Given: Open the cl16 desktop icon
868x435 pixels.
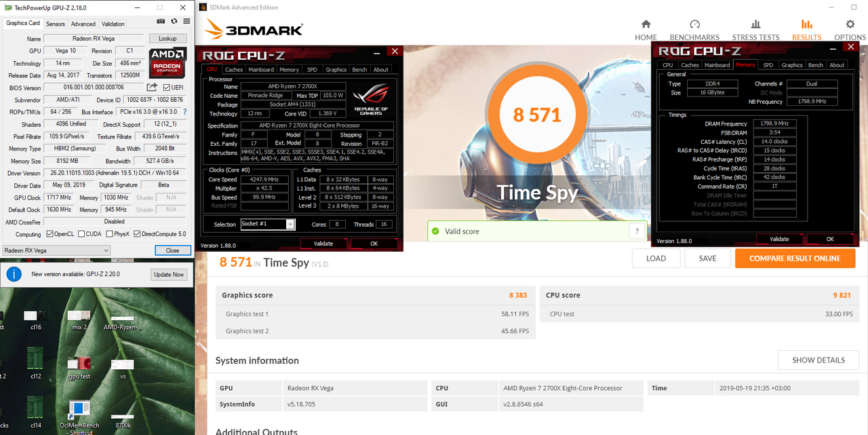Looking at the screenshot, I should (x=35, y=320).
